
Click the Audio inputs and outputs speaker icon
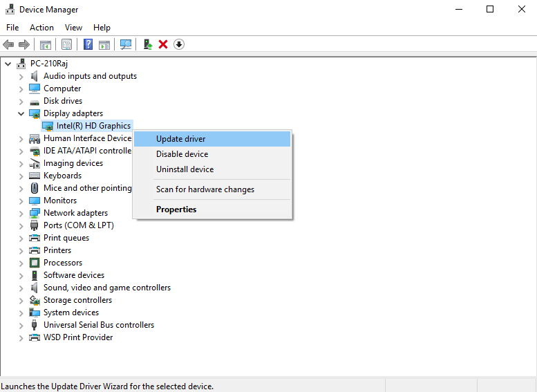(35, 76)
